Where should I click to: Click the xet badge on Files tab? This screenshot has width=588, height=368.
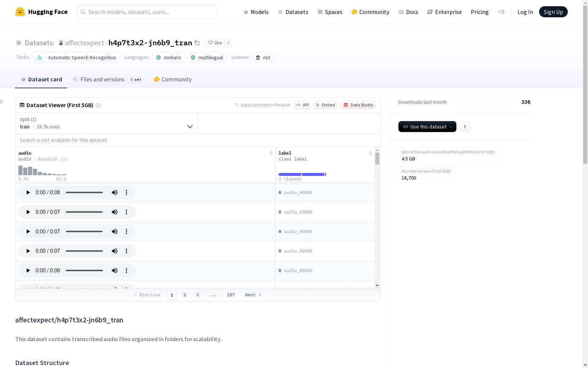tap(136, 79)
